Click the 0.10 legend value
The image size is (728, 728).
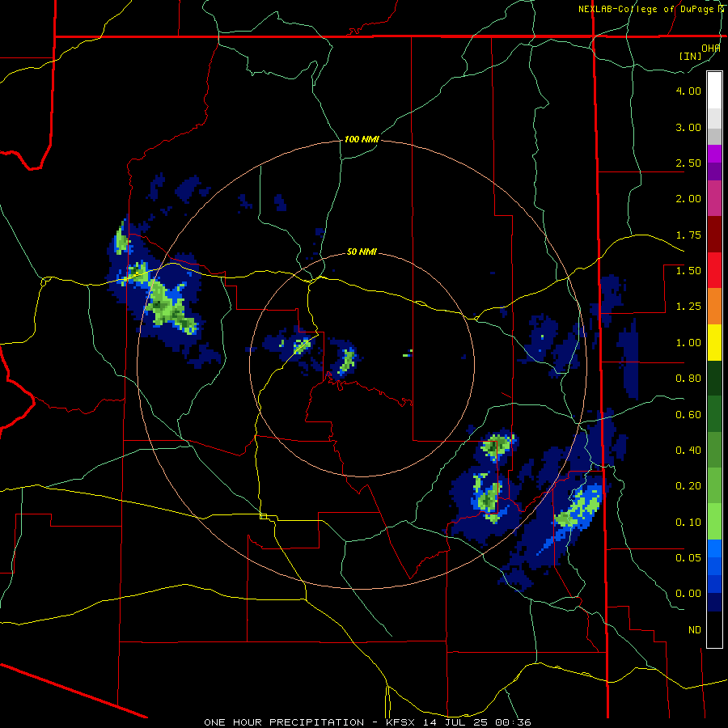point(688,523)
